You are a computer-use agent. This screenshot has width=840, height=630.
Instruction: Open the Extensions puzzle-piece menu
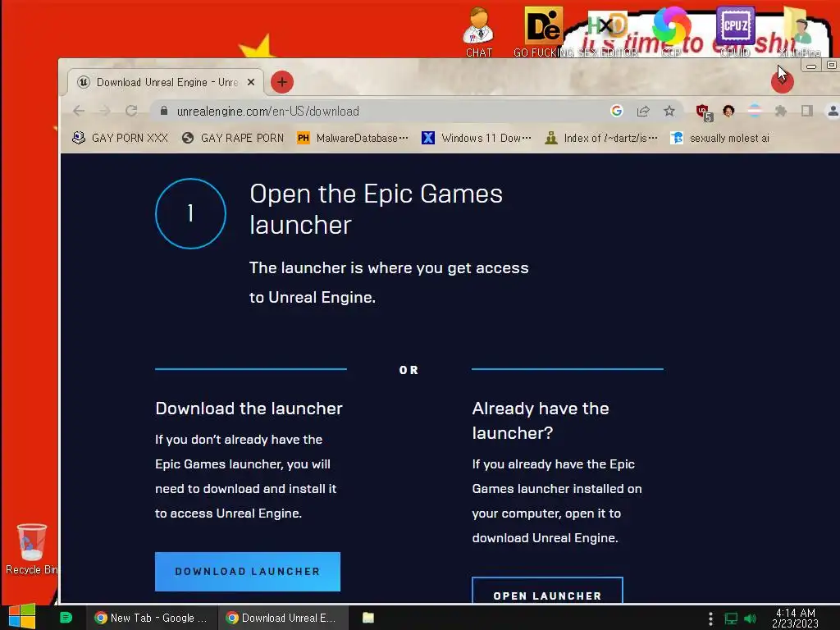pos(781,111)
